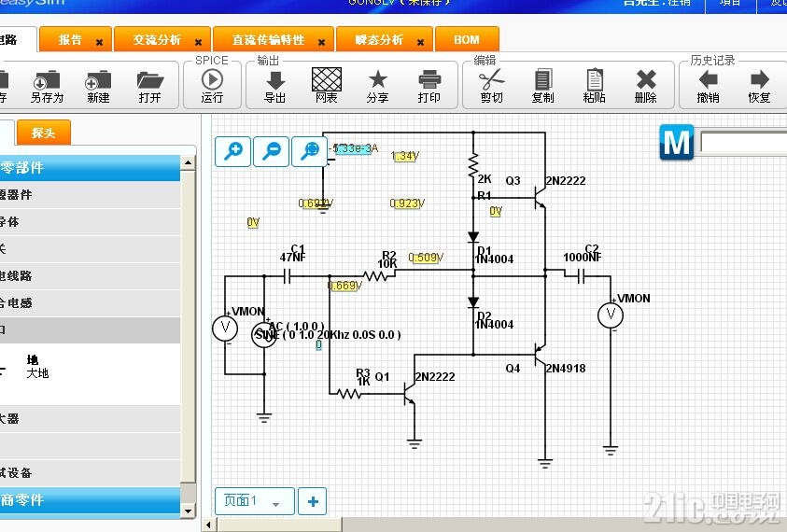Switch to the 直流传输特性 tab

(x=268, y=39)
